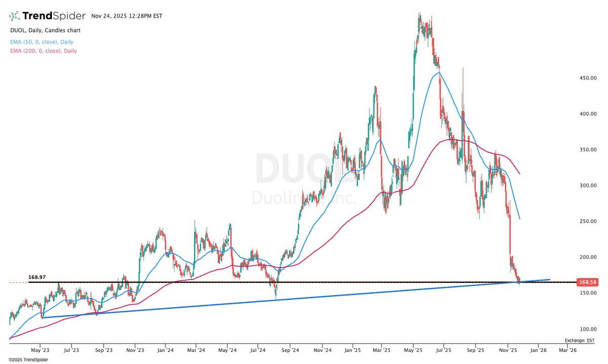Click the Mar '26 date axis label

pos(567,350)
